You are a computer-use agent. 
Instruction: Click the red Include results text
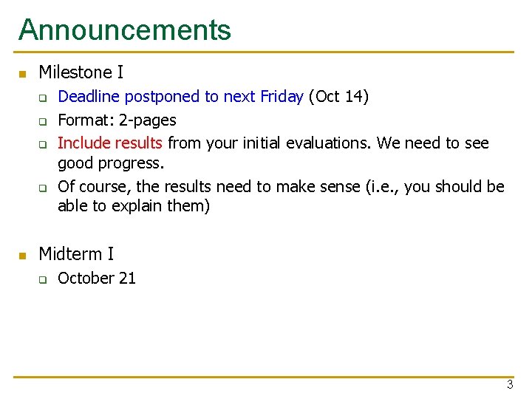pyautogui.click(x=110, y=143)
